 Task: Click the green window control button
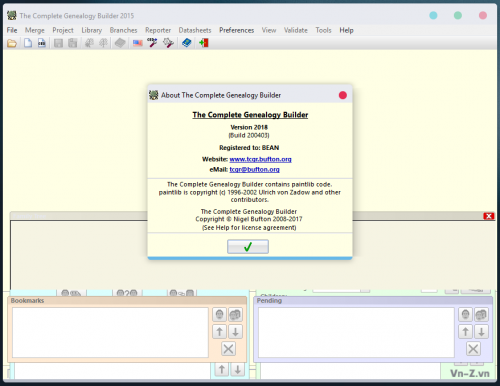458,15
